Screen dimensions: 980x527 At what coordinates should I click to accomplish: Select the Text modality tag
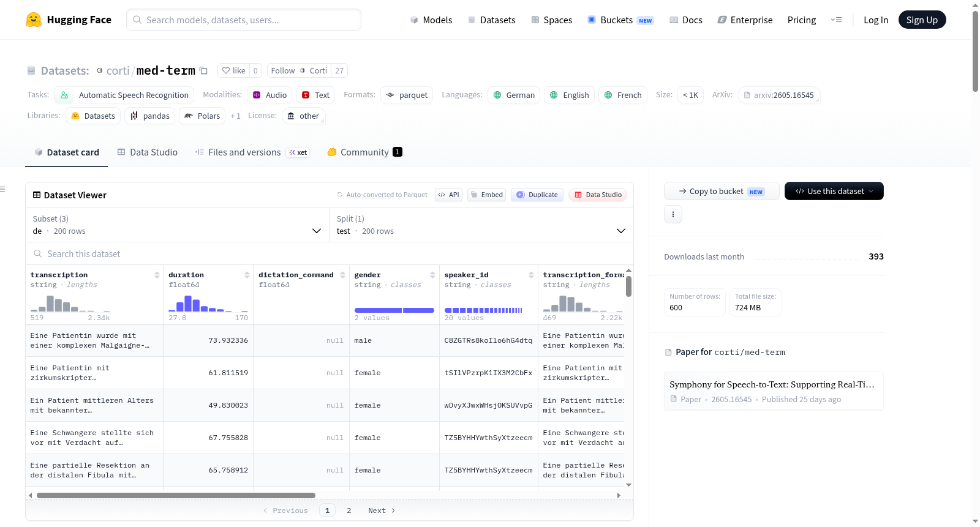click(x=316, y=95)
